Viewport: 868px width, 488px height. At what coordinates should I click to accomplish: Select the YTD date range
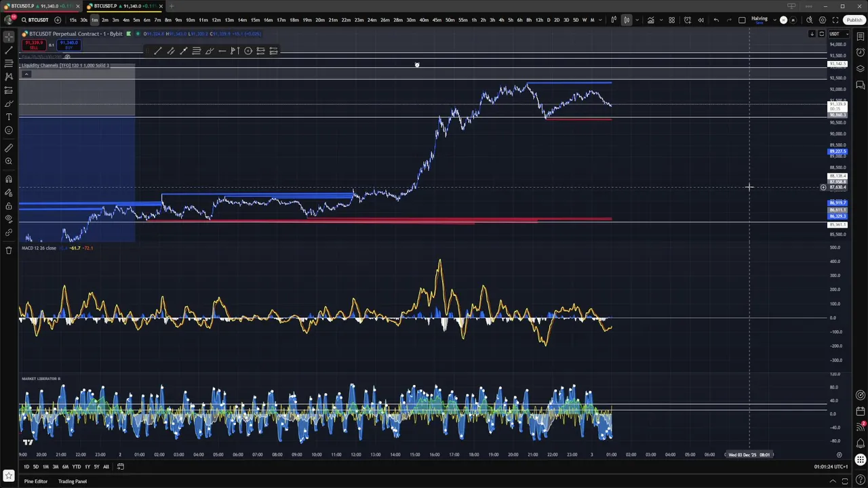76,466
